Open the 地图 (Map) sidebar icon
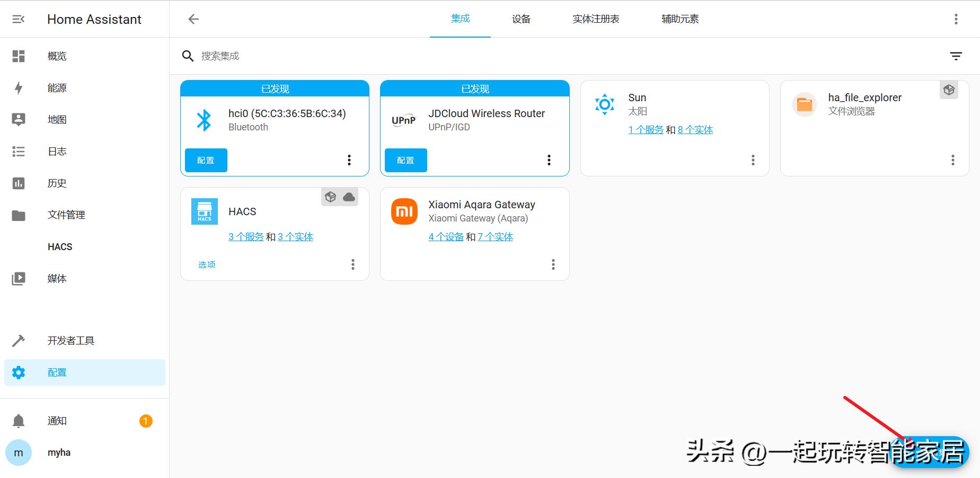The width and height of the screenshot is (980, 478). click(x=19, y=119)
